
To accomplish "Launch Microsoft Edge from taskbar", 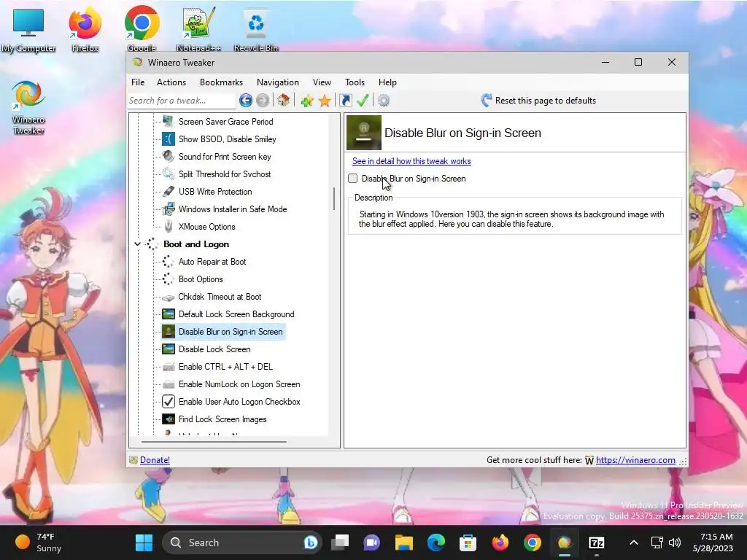I will pyautogui.click(x=436, y=542).
